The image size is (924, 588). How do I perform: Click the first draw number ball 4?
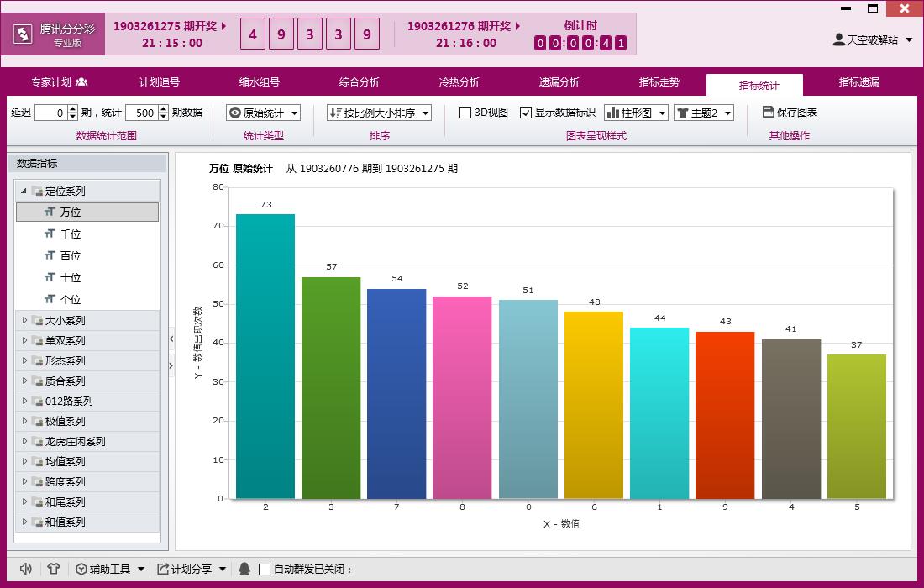point(253,34)
